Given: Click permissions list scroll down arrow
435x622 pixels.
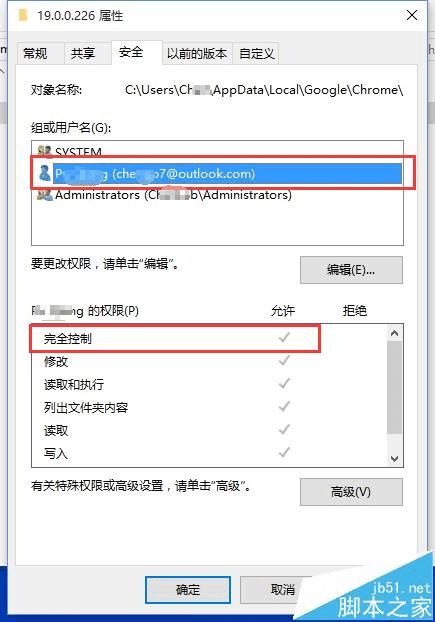Looking at the screenshot, I should pos(394,459).
